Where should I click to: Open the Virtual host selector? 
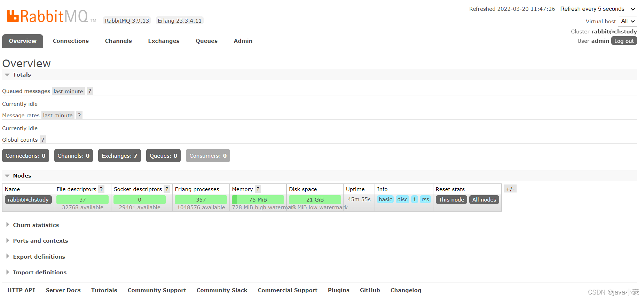click(x=627, y=21)
